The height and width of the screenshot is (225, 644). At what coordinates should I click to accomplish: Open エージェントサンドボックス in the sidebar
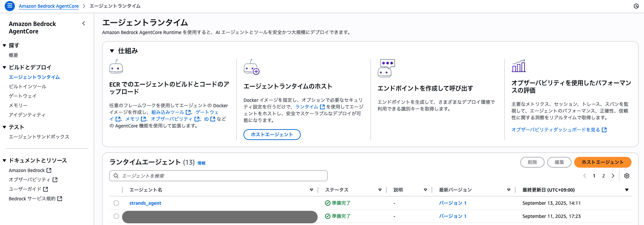(x=39, y=137)
